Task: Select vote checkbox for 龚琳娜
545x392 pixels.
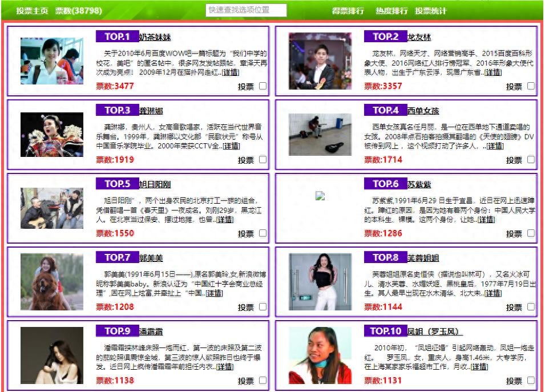Action: tap(263, 160)
